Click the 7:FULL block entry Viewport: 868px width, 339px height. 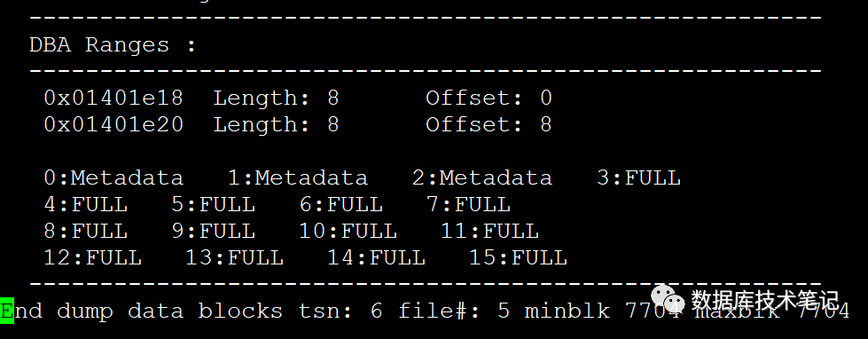(468, 204)
